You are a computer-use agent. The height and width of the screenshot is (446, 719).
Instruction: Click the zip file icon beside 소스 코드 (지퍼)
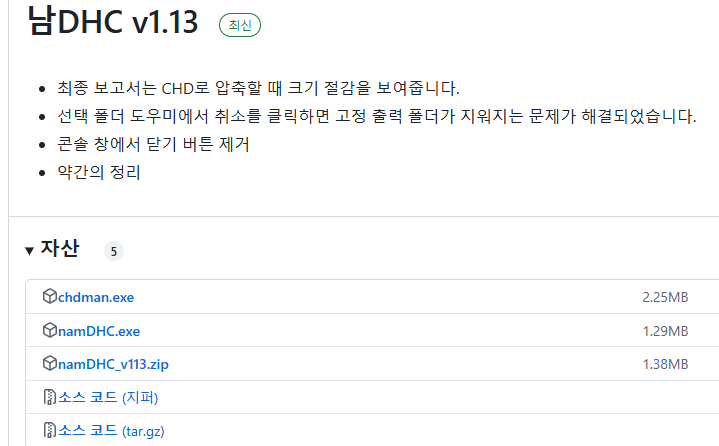(50, 398)
